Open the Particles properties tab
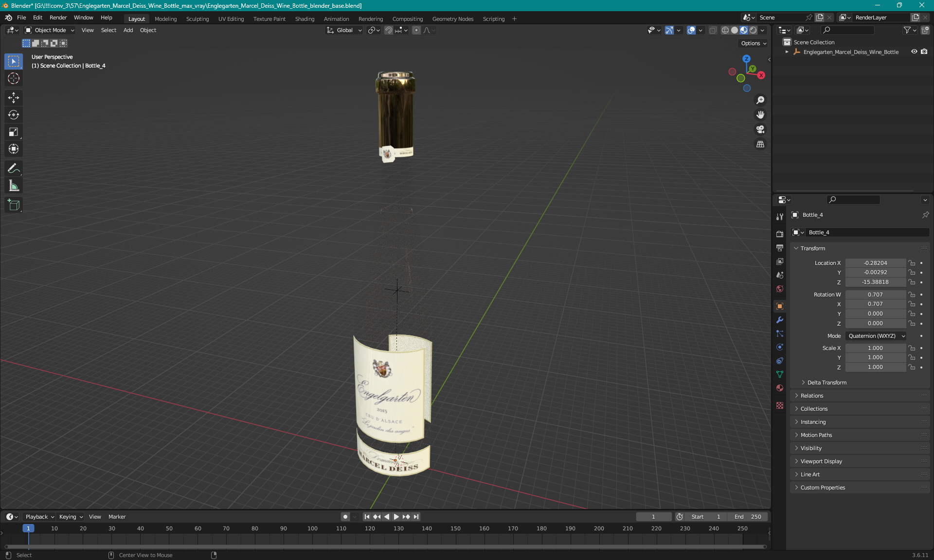 click(x=780, y=333)
